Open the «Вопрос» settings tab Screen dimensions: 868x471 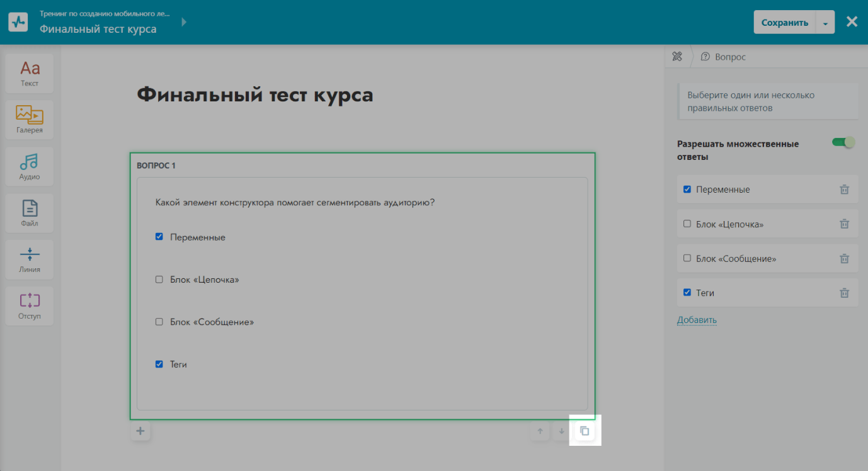pyautogui.click(x=723, y=57)
